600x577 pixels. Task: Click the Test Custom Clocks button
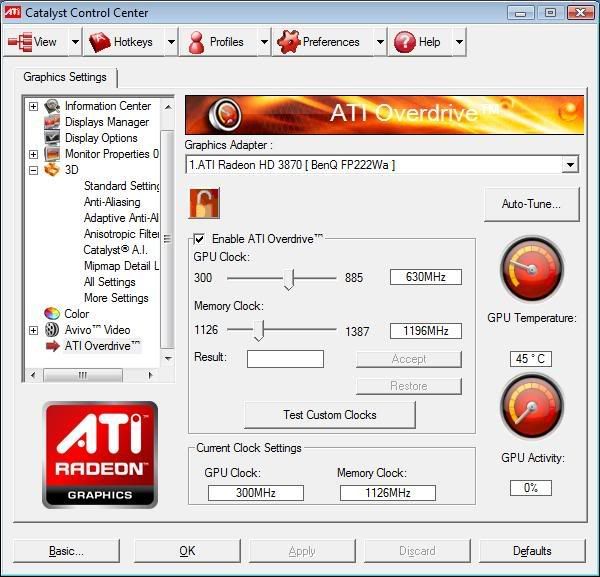[330, 415]
